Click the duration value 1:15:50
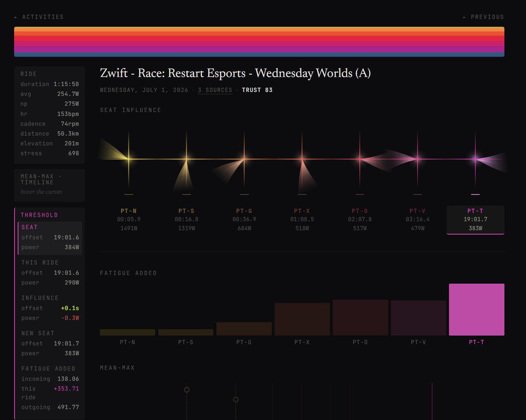This screenshot has height=420, width=526. [x=66, y=84]
